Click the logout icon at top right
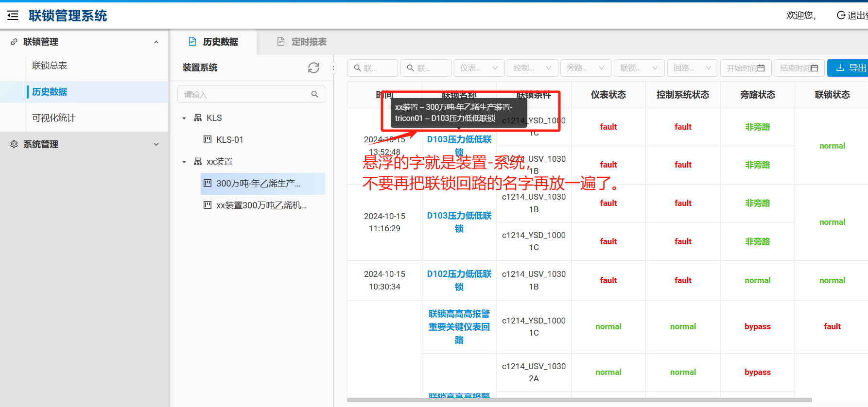 841,16
